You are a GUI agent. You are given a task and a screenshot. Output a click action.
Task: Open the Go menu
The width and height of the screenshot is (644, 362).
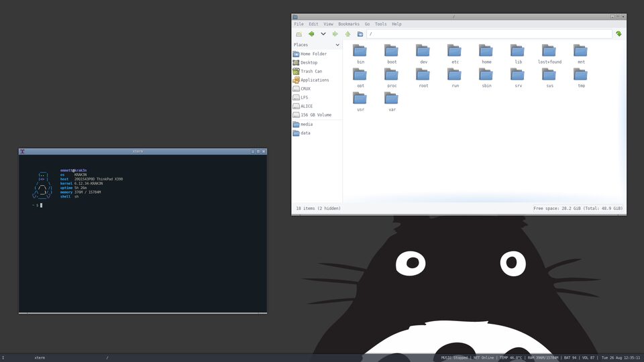[x=367, y=24]
